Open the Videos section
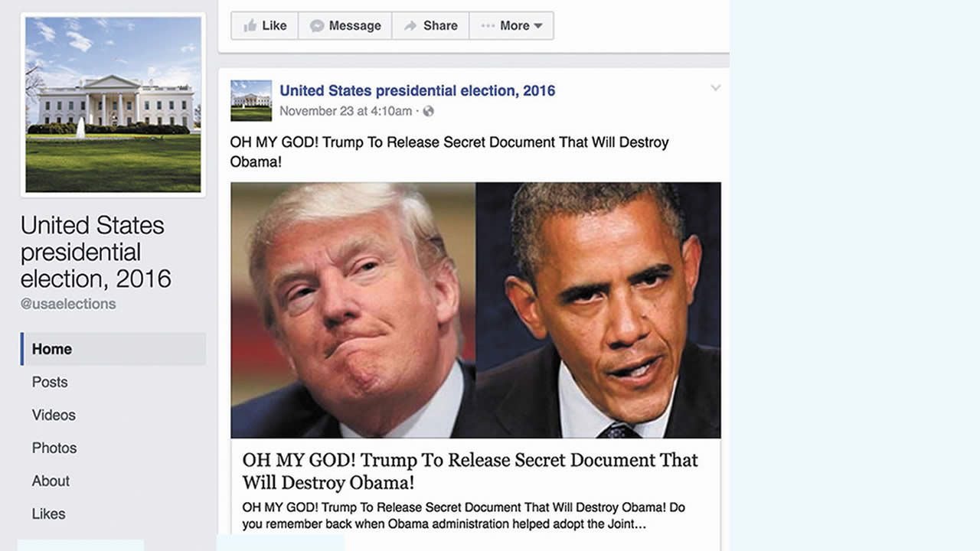980x551 pixels. point(54,415)
